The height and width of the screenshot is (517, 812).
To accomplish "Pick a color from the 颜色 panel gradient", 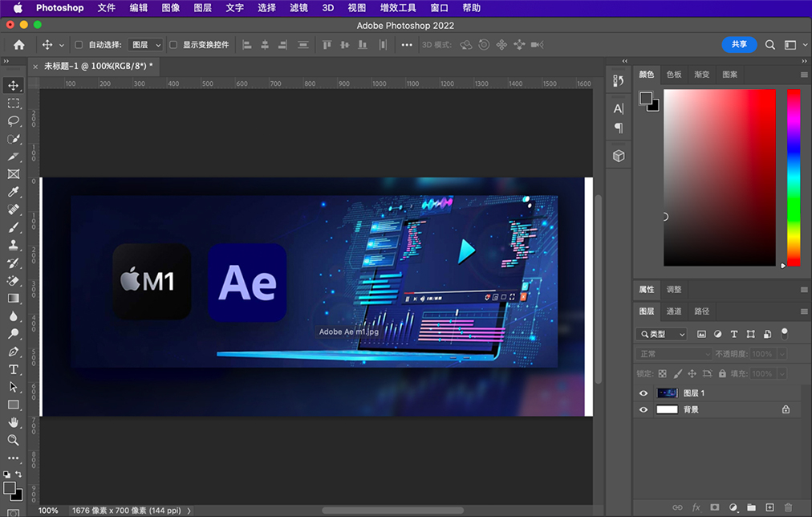I will [720, 177].
